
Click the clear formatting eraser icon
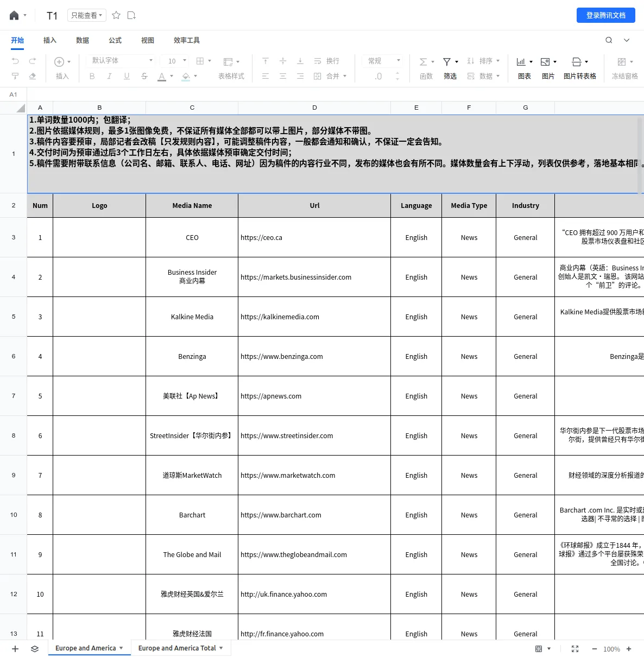(x=33, y=76)
